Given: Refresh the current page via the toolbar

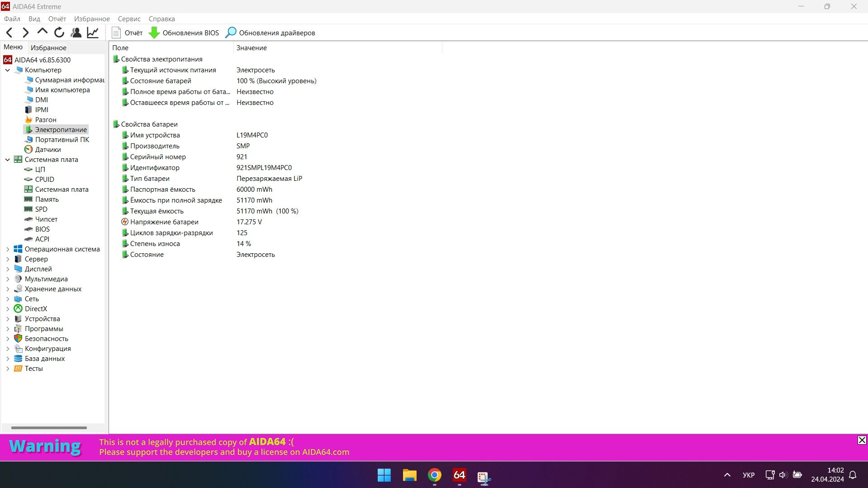Looking at the screenshot, I should pos(59,33).
